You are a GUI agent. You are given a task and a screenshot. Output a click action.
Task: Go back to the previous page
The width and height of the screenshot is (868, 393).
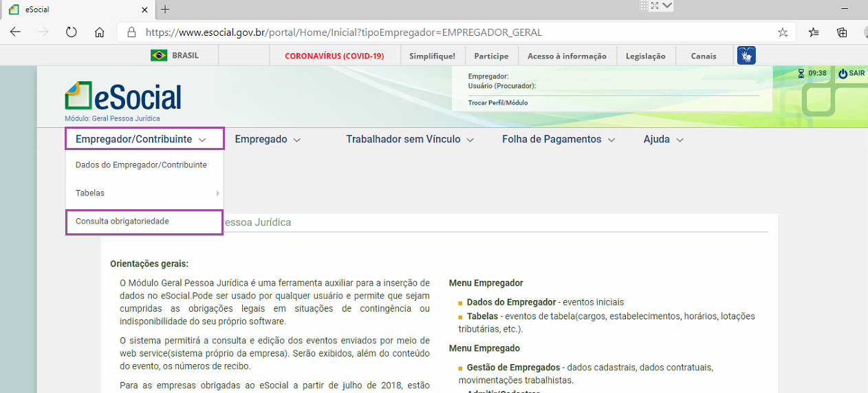click(x=15, y=32)
